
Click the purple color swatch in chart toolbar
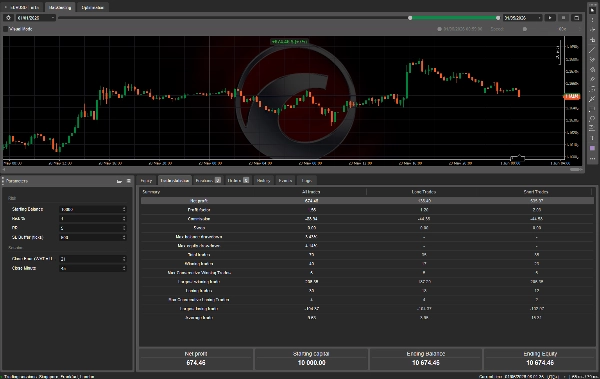pos(592,148)
